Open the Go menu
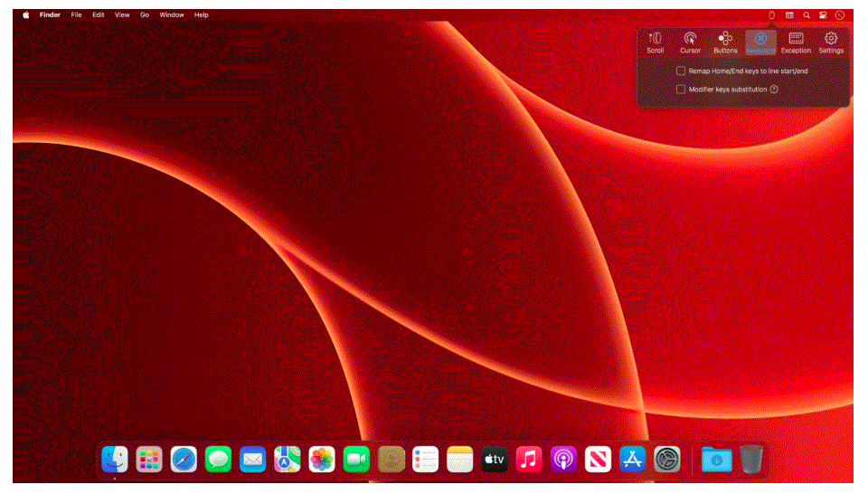 145,15
